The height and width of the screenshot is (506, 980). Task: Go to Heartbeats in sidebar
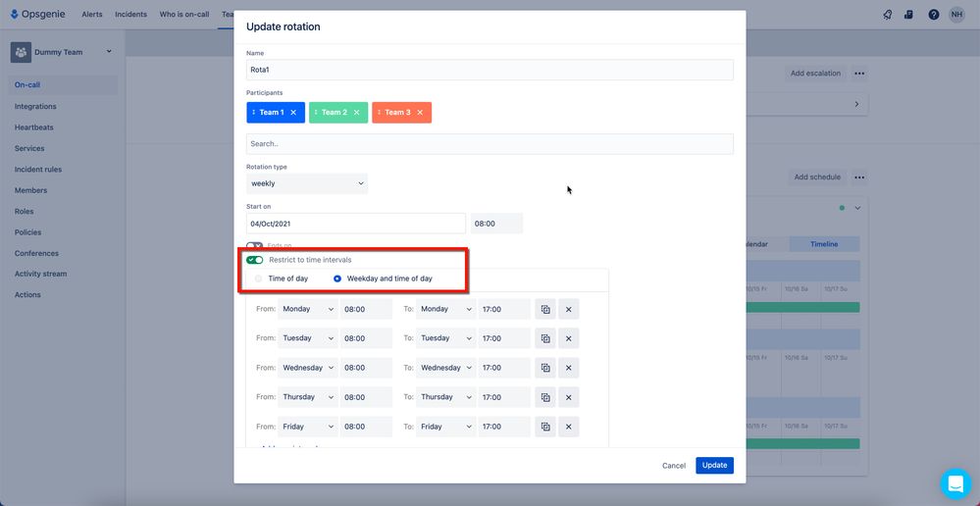(x=33, y=127)
